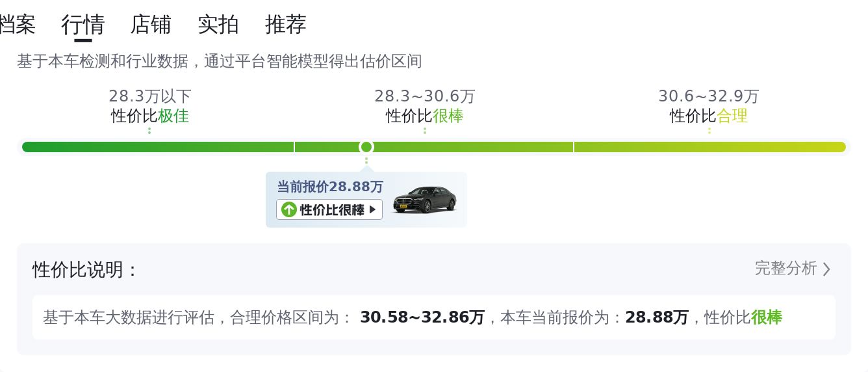Click the 当前报价28.88万 text
Viewport: 868px width, 372px height.
coord(330,187)
